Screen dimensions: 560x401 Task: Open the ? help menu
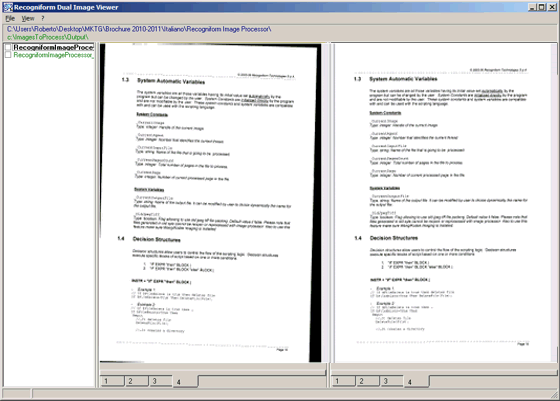(43, 18)
